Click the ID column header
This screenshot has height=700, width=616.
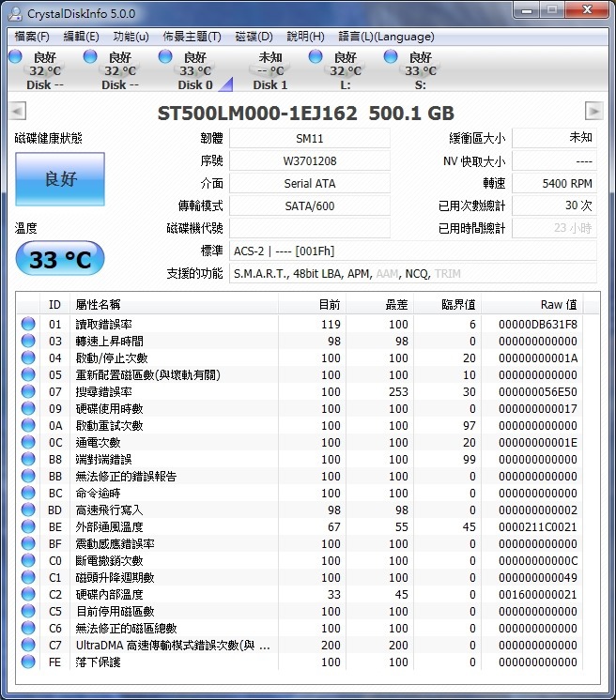pos(54,304)
